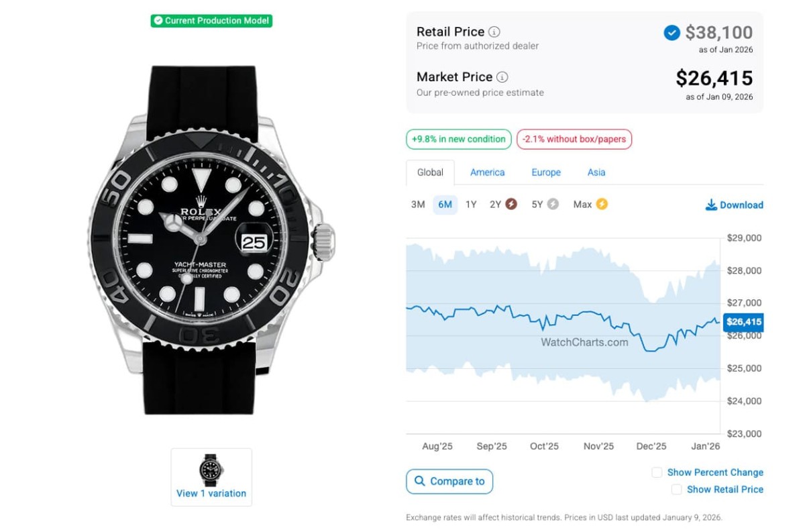Switch to the America tab

(487, 172)
